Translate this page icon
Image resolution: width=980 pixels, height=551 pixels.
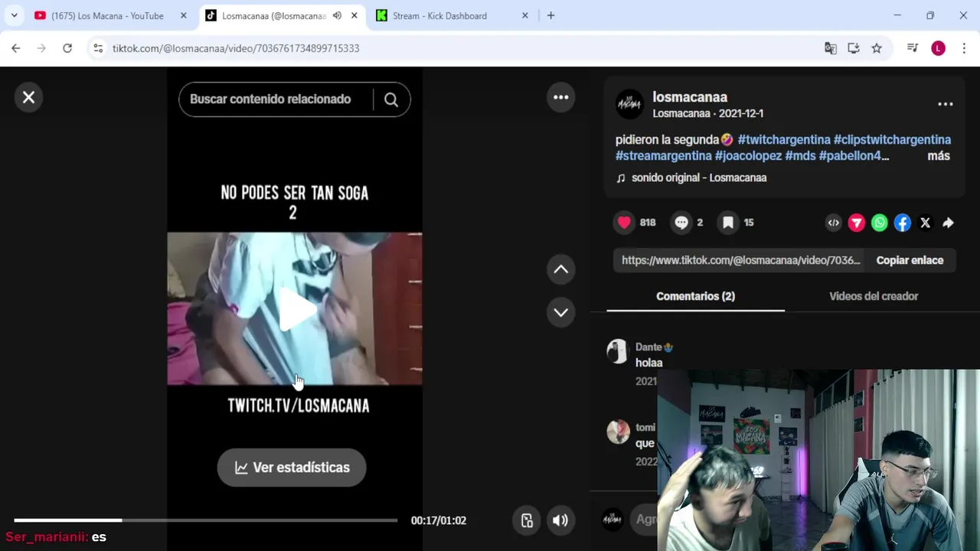(x=831, y=48)
